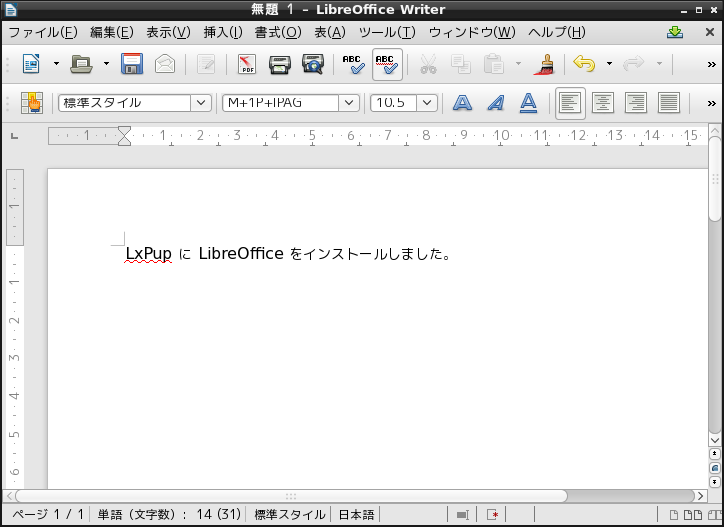Click the font name field M+1P+IPAG
The height and width of the screenshot is (527, 724).
[280, 103]
